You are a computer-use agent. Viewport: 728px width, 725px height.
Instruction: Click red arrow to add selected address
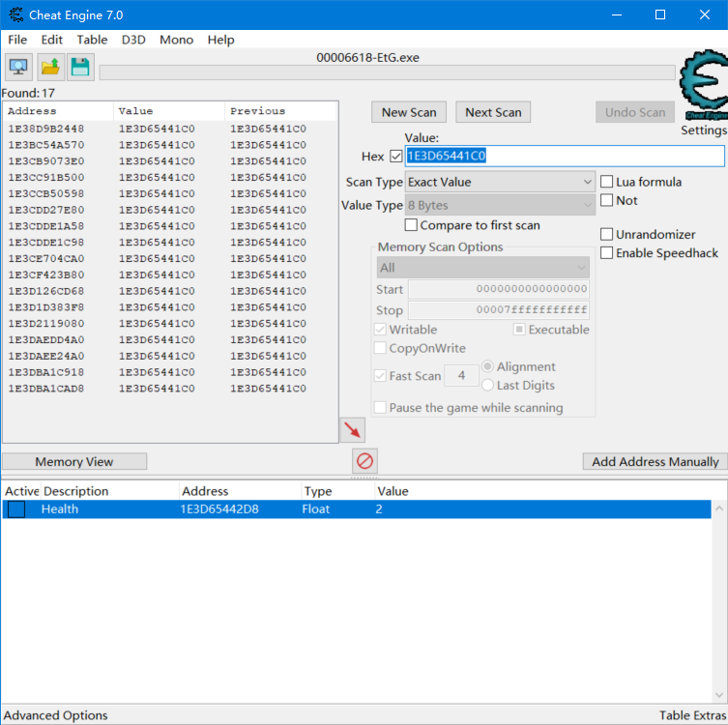click(x=353, y=430)
